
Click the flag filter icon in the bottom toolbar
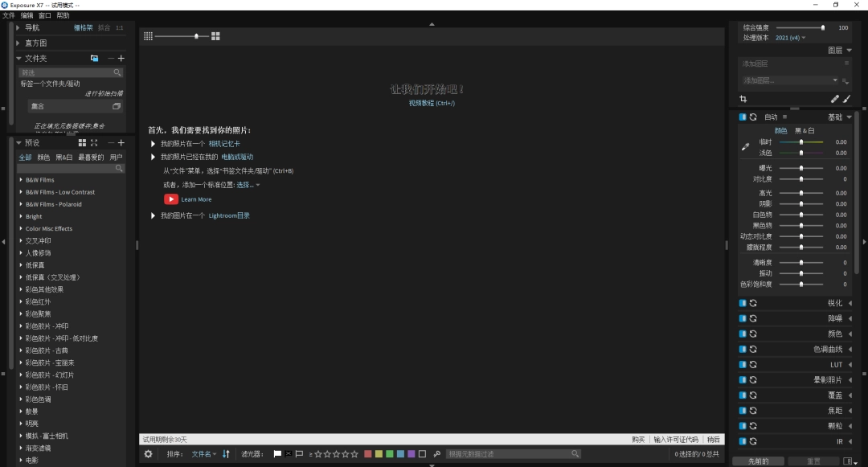click(x=276, y=453)
